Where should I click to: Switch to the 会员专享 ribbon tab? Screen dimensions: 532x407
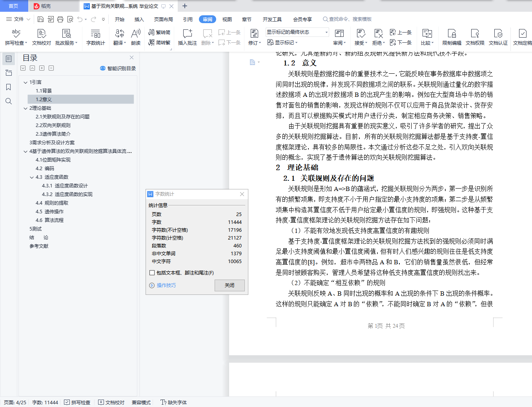point(302,19)
